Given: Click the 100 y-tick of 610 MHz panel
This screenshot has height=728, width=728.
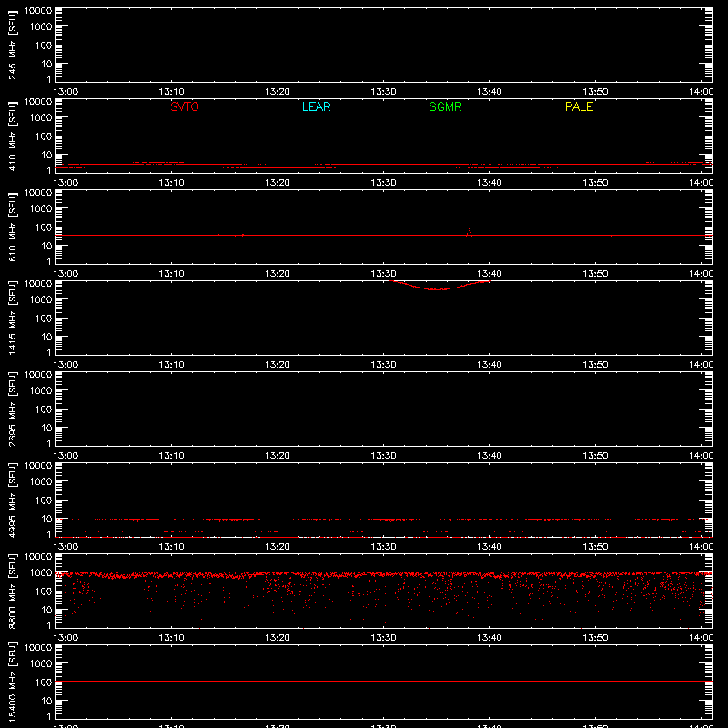Looking at the screenshot, I should 44,227.
